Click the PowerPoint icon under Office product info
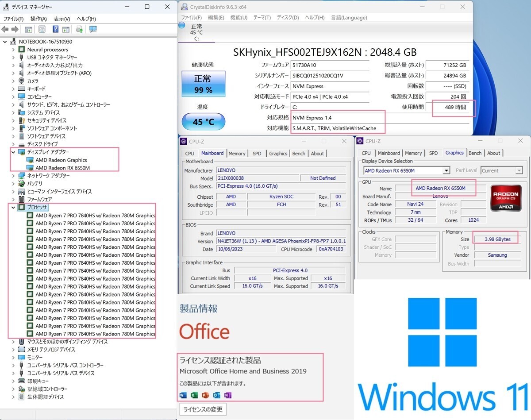 [205, 395]
